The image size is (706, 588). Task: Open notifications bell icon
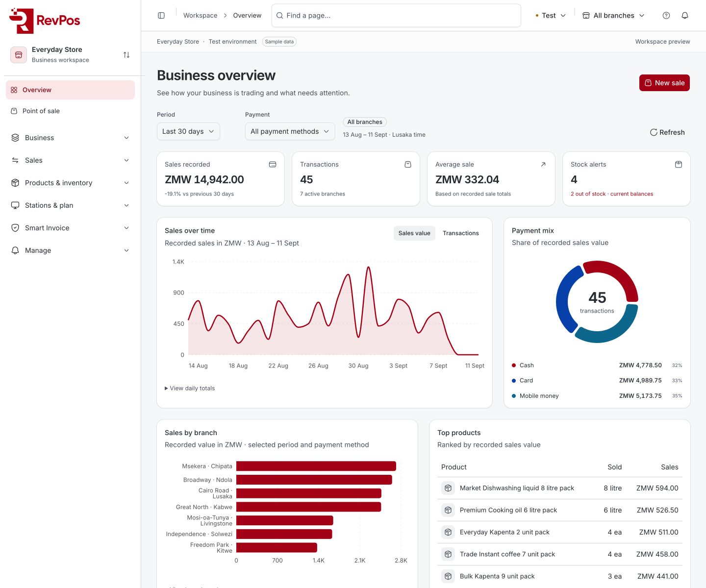pyautogui.click(x=685, y=16)
